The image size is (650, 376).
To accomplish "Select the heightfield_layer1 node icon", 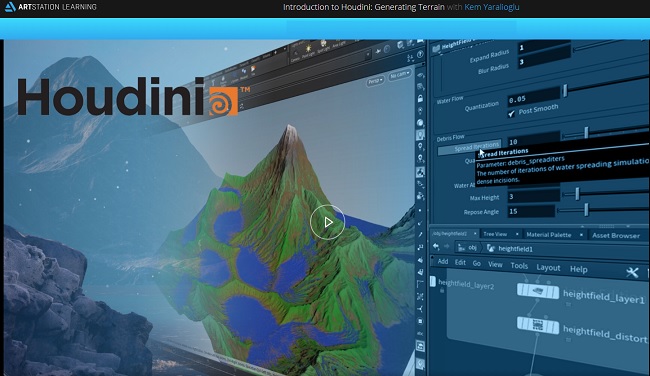I will (538, 291).
